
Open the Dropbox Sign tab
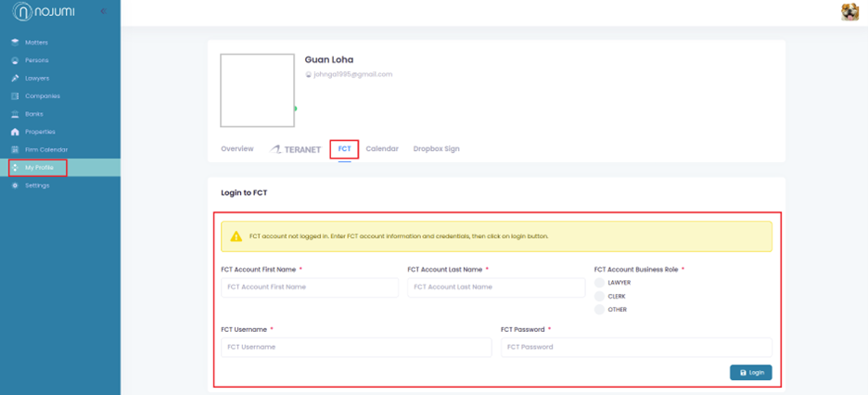pos(436,148)
